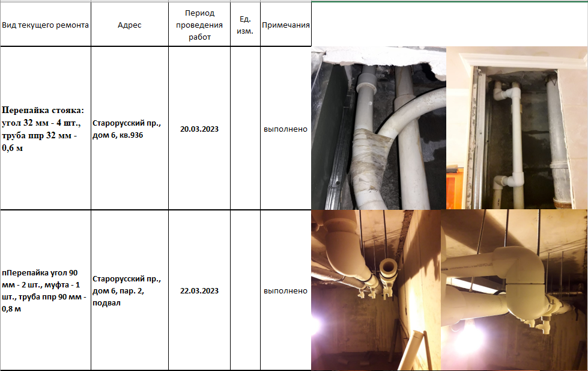Screen dimensions: 588x371
Task: Open the basement photo with the open pipe end
Action: pyautogui.click(x=375, y=290)
